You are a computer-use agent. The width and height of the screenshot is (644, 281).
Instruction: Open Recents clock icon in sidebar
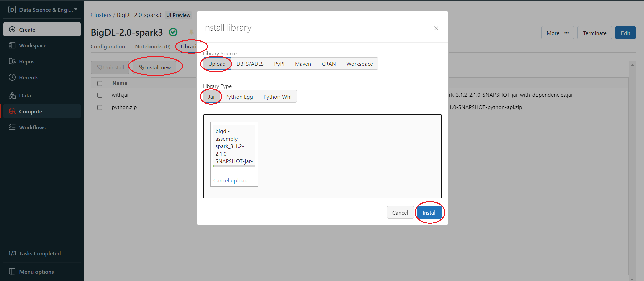point(12,77)
